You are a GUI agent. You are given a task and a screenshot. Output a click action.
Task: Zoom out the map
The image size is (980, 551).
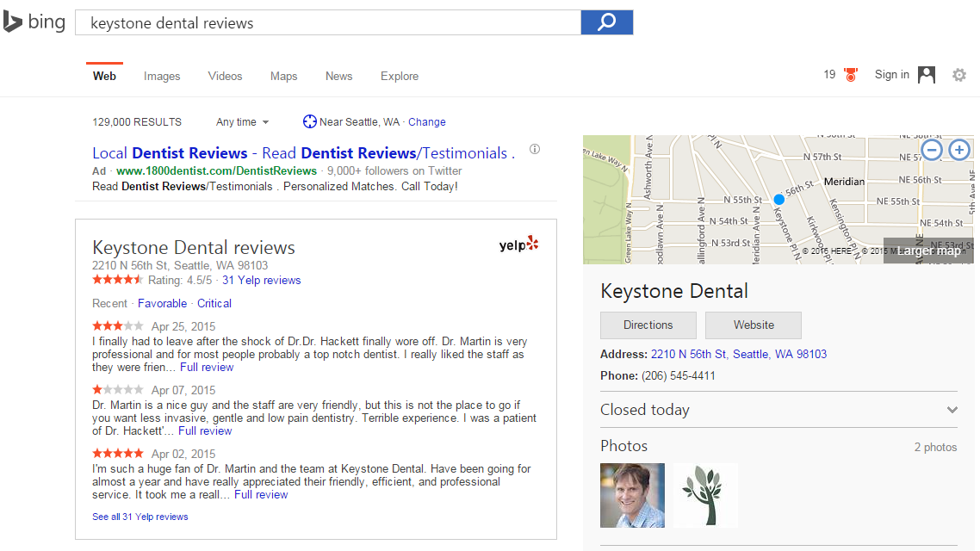(x=932, y=150)
